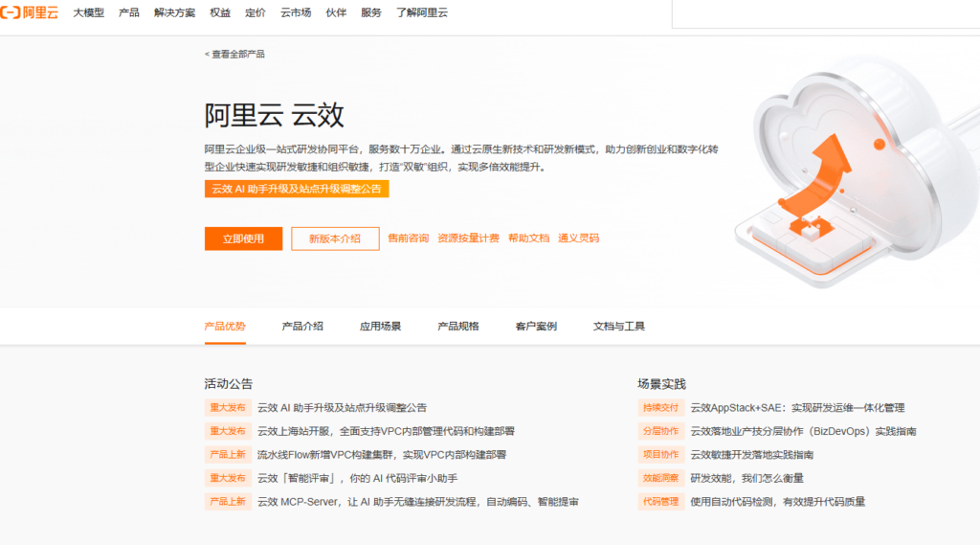Screen dimensions: 980x545
Task: Click the 立即使用 button
Action: point(243,238)
